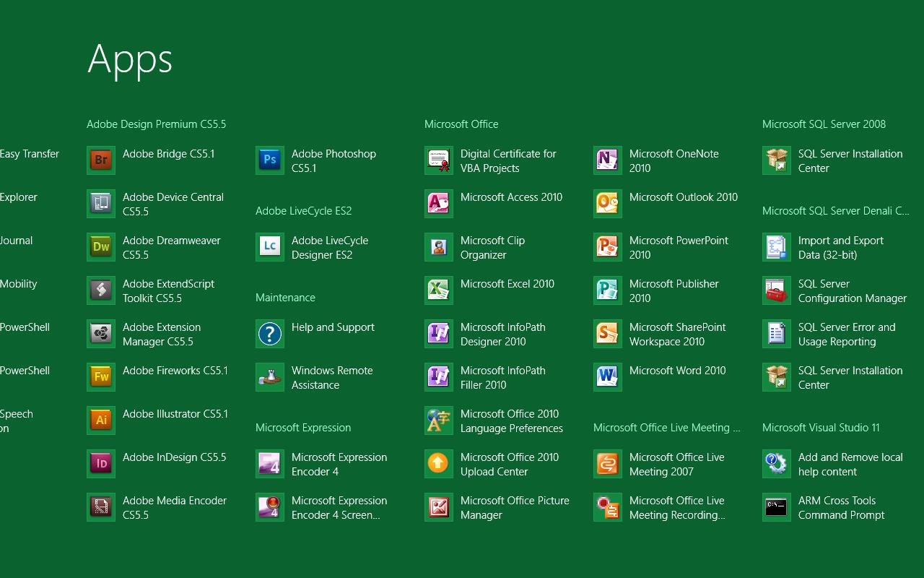Click Add and Remove local help content icon

click(777, 464)
